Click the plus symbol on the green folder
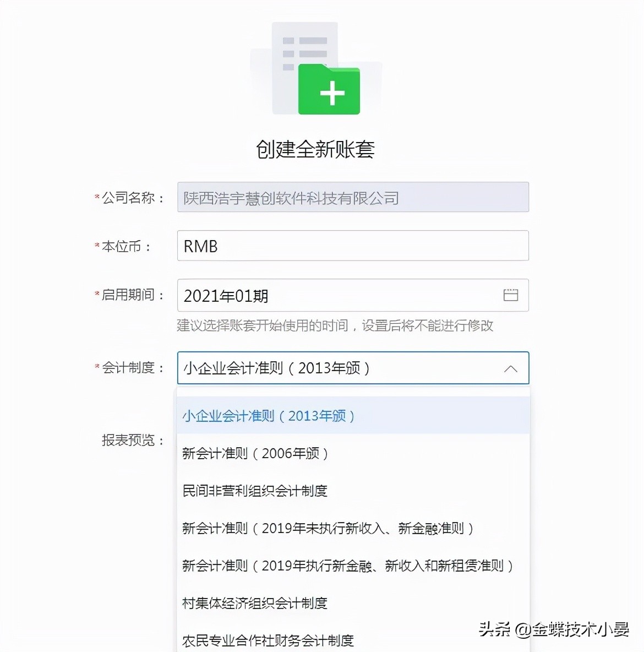This screenshot has width=644, height=652. tap(331, 94)
